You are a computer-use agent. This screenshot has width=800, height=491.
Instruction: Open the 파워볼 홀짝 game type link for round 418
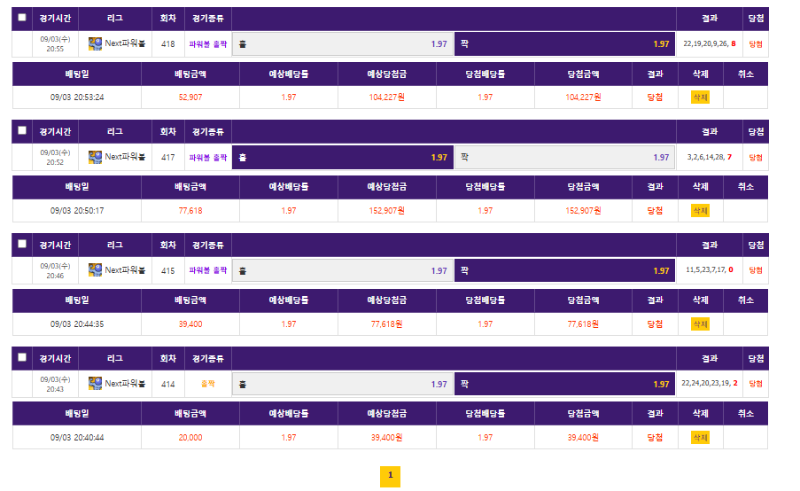coord(208,44)
